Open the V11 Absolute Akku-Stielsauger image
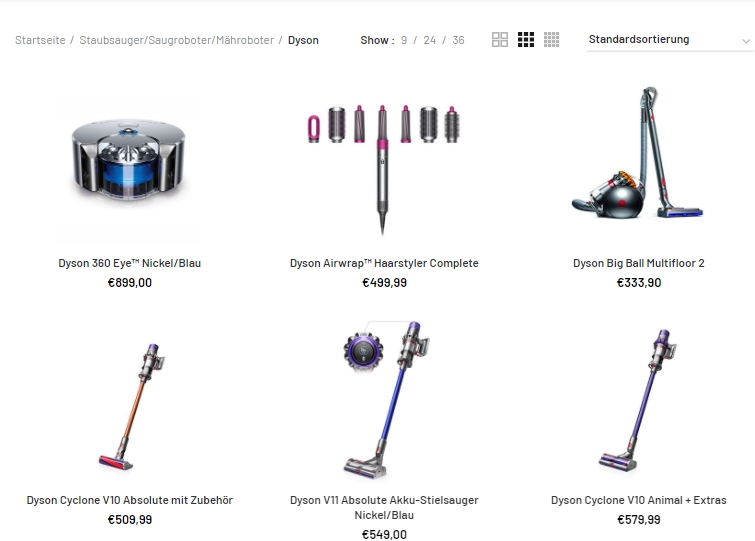Screen dimensions: 755x541 tap(385, 399)
